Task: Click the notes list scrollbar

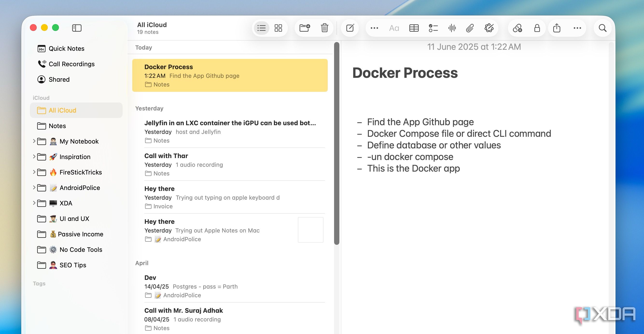Action: pyautogui.click(x=337, y=143)
